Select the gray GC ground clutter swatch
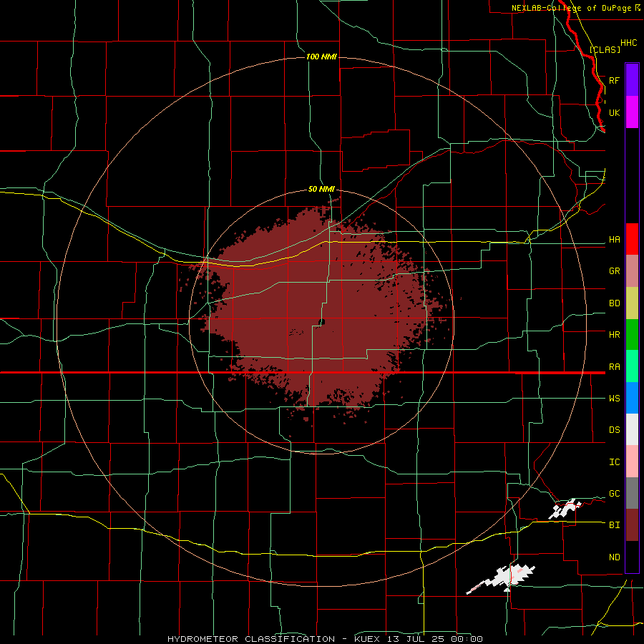 tap(632, 493)
